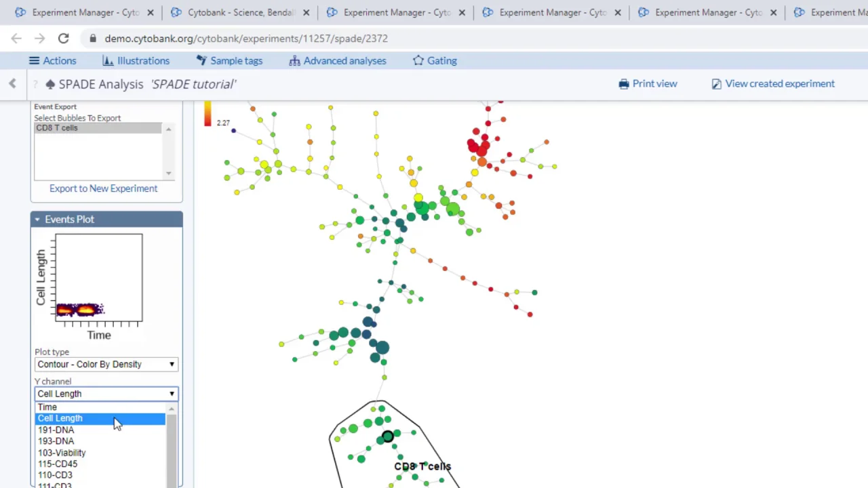Viewport: 868px width, 488px height.
Task: Open the Illustrations menu
Action: (x=136, y=60)
